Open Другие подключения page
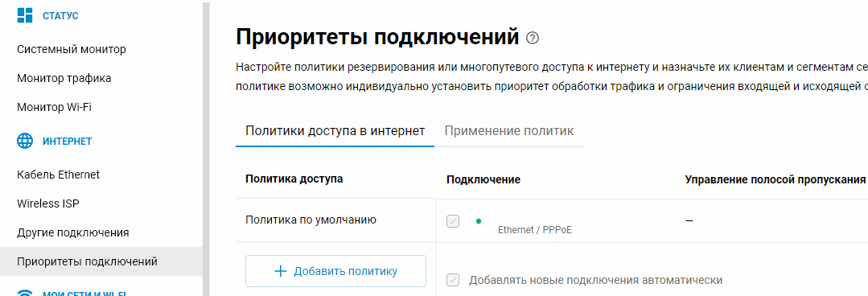Image resolution: width=868 pixels, height=296 pixels. point(73,232)
